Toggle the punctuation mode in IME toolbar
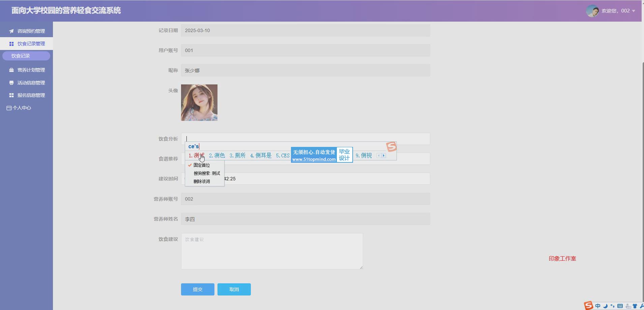 coord(612,306)
